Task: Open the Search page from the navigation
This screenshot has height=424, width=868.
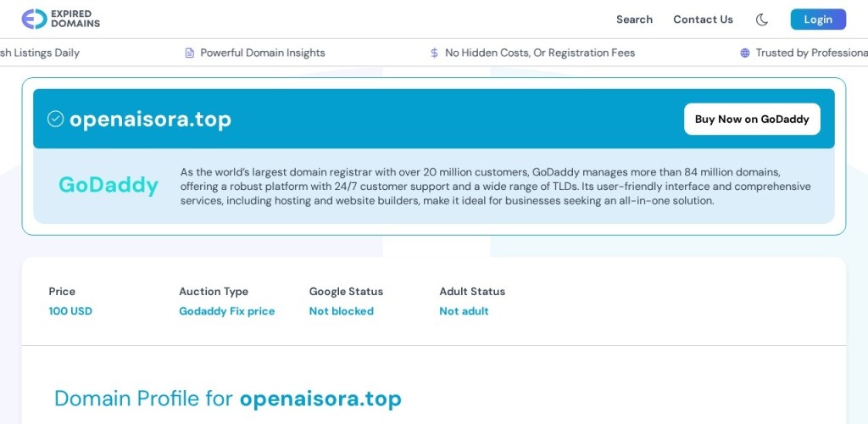Action: point(634,20)
